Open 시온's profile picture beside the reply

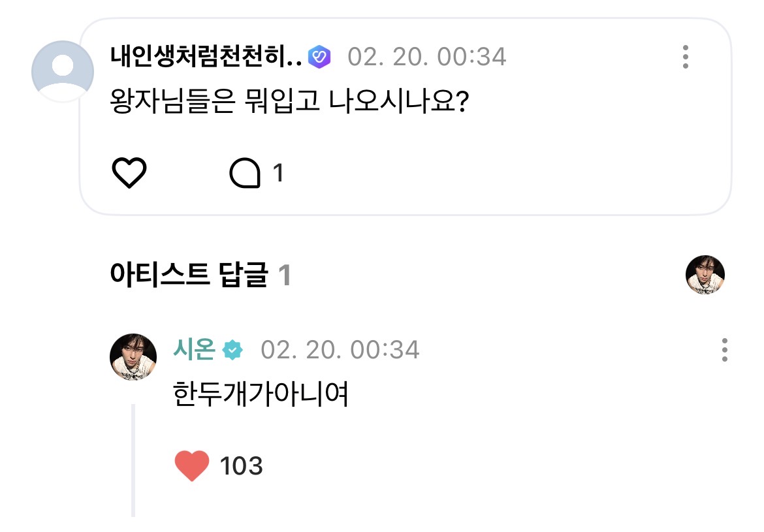tap(133, 357)
